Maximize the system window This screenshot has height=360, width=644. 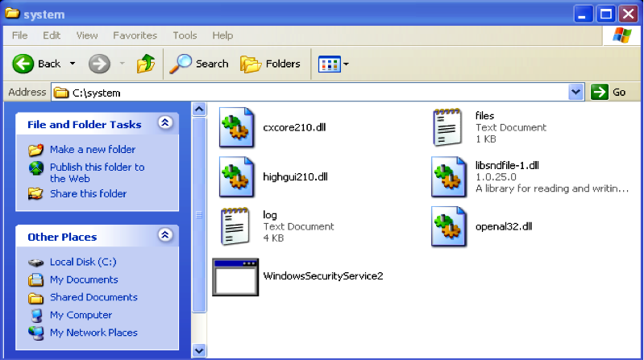[x=606, y=14]
